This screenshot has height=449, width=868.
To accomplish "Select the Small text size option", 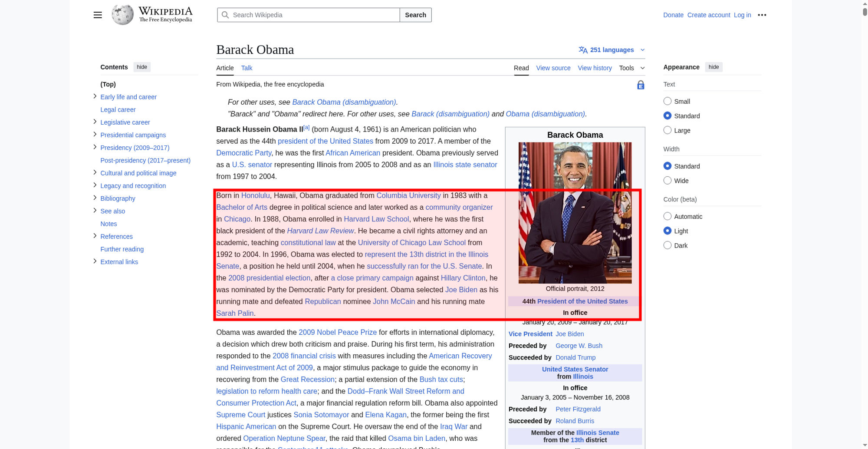I will coord(667,101).
